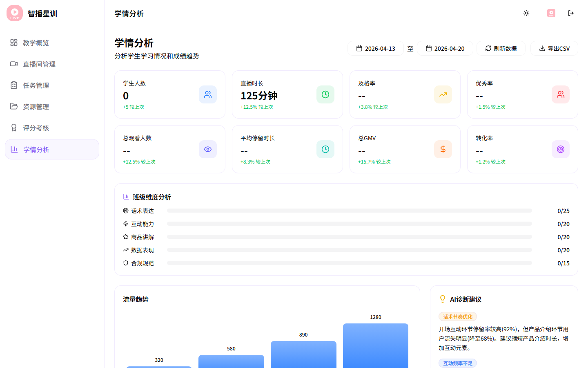Open start date picker 2026-04-13

click(376, 48)
